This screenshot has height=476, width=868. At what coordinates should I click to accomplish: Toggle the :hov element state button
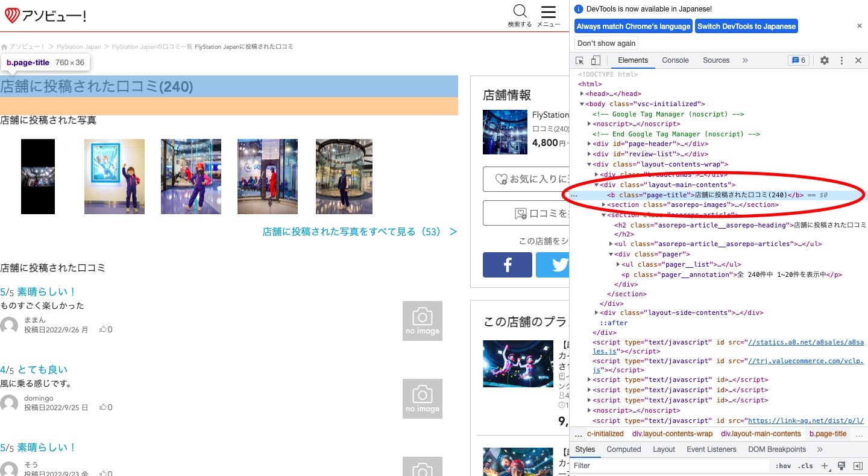[784, 466]
